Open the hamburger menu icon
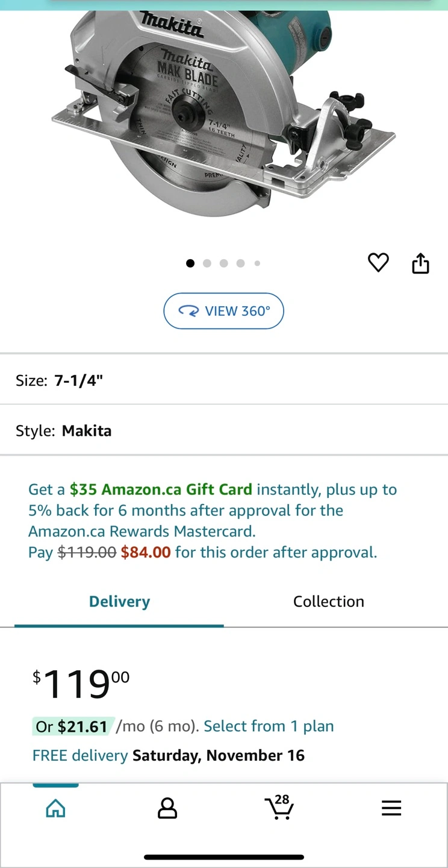 coord(391,808)
